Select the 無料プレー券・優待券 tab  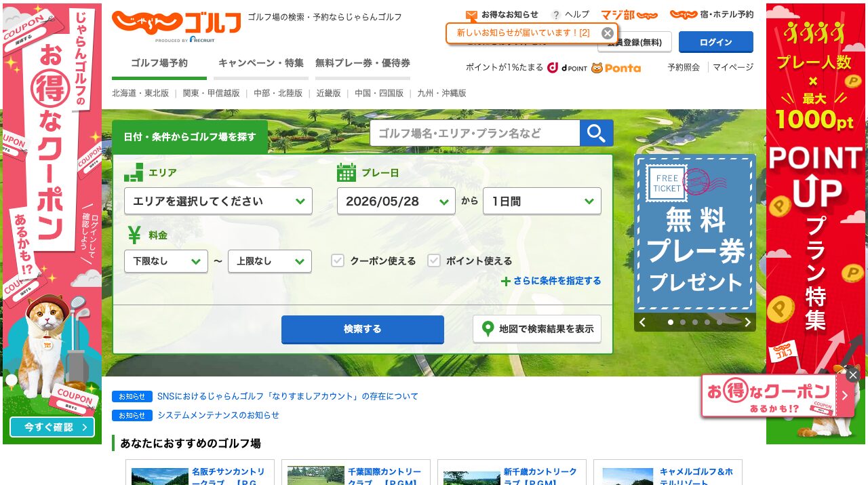pyautogui.click(x=363, y=64)
